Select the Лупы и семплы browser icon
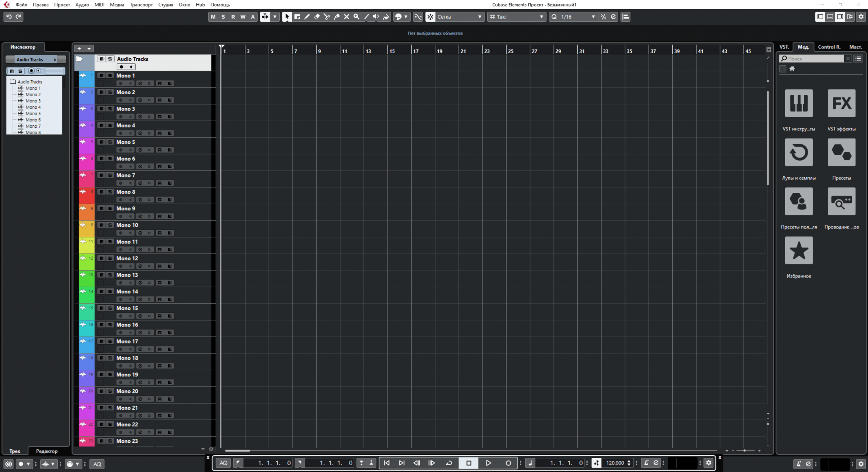Viewport: 868px width, 472px height. pos(798,152)
